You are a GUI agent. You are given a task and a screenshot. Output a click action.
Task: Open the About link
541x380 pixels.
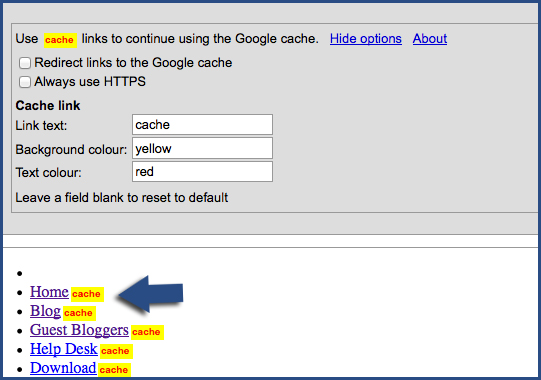(430, 39)
